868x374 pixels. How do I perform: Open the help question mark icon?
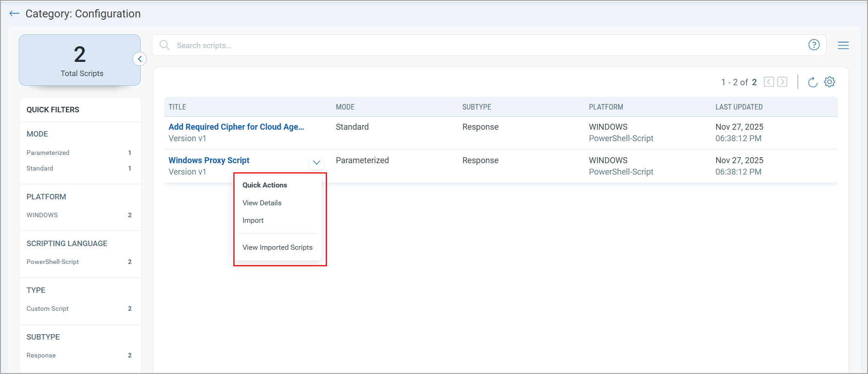point(814,45)
